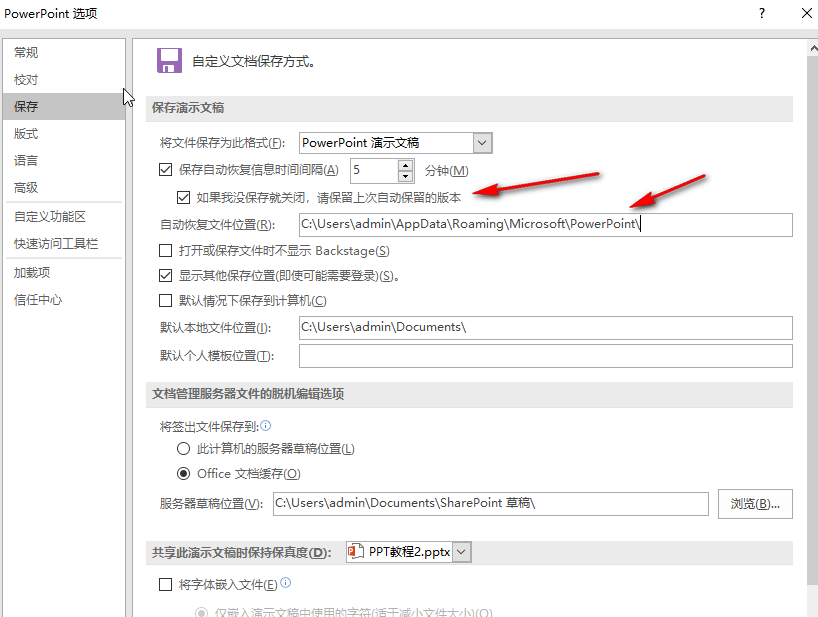Click the help question mark icon

point(762,14)
